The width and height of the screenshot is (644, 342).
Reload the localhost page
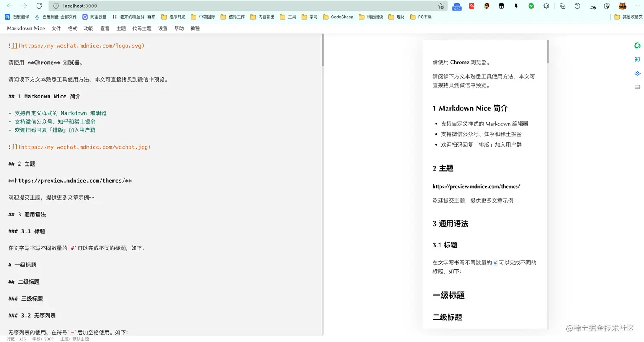coord(39,6)
